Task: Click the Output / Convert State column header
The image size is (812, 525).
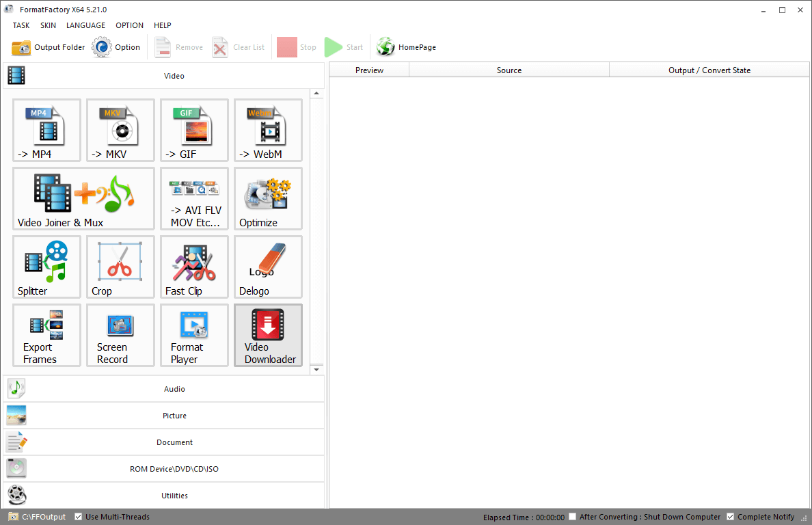Action: [x=709, y=70]
